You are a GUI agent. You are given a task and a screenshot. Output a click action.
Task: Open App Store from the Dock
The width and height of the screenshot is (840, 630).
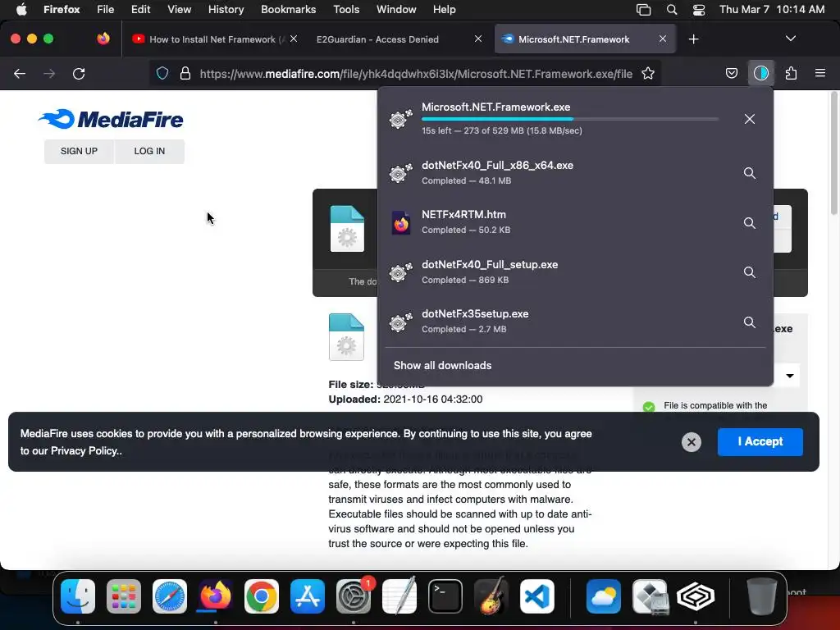pyautogui.click(x=308, y=596)
